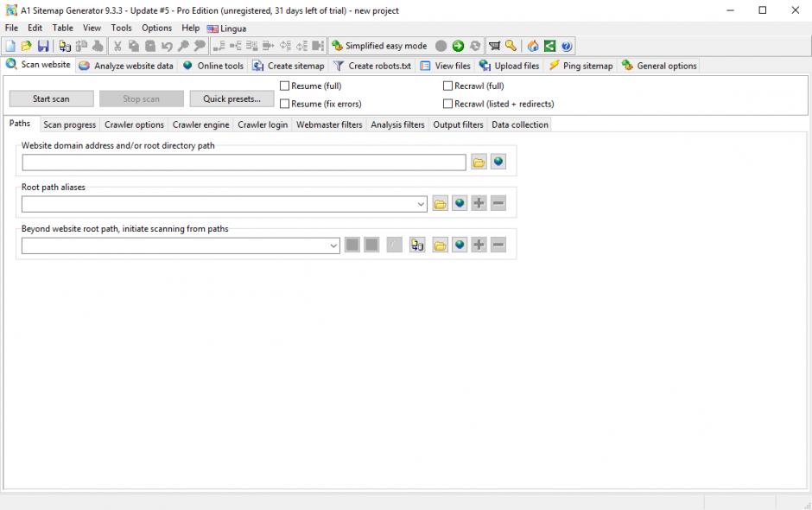812x510 pixels.
Task: Click plus button in the Beyond website root path row
Action: pyautogui.click(x=479, y=245)
